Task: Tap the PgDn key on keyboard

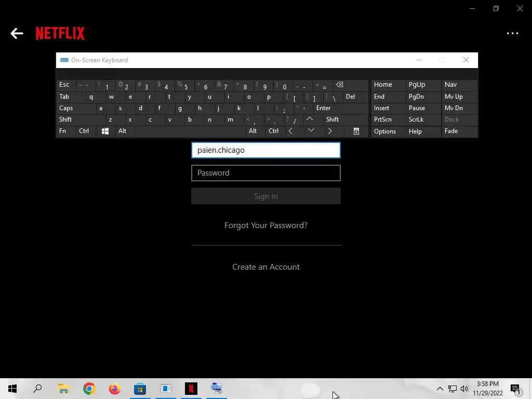Action: click(x=423, y=97)
